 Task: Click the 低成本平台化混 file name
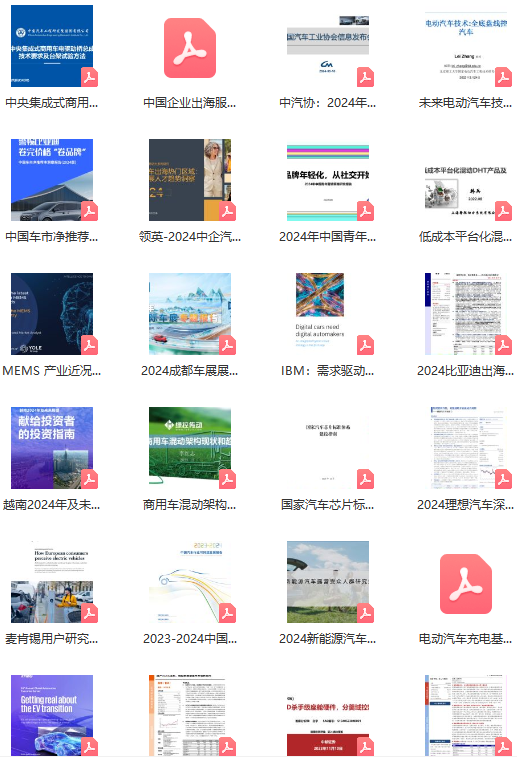[x=465, y=237]
